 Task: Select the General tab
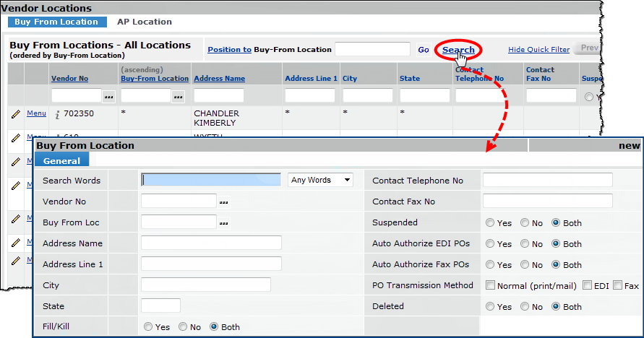(61, 161)
